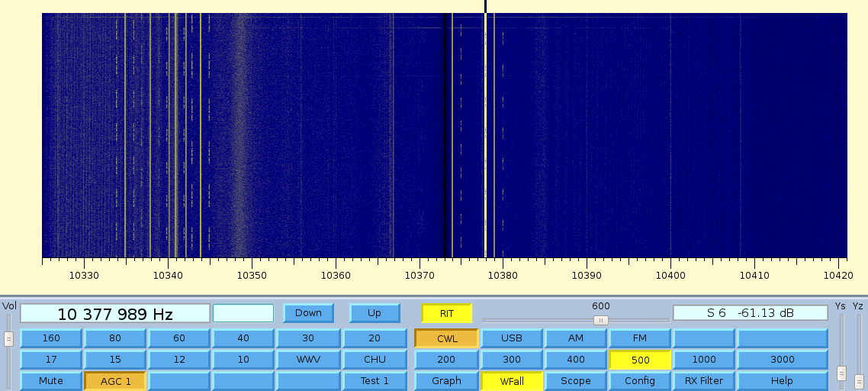The height and width of the screenshot is (391, 868).
Task: Click the bright signal at 10378 on the waterfall
Action: coord(485,135)
